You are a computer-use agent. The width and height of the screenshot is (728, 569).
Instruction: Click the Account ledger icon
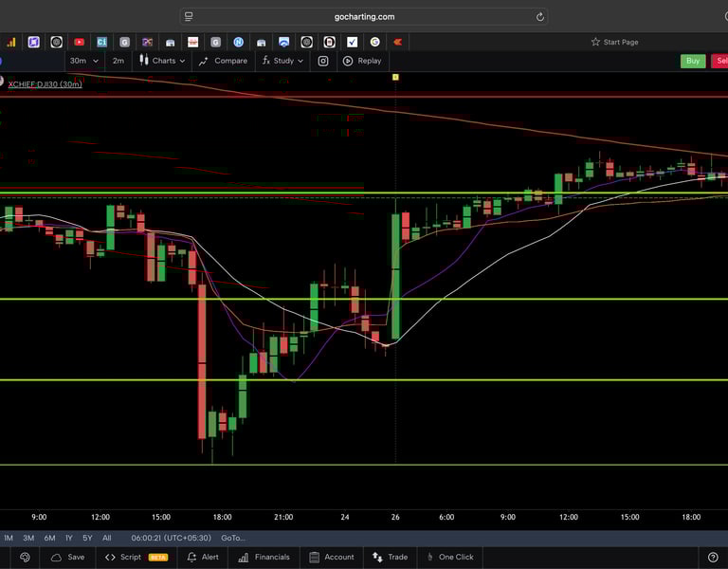[x=315, y=557]
